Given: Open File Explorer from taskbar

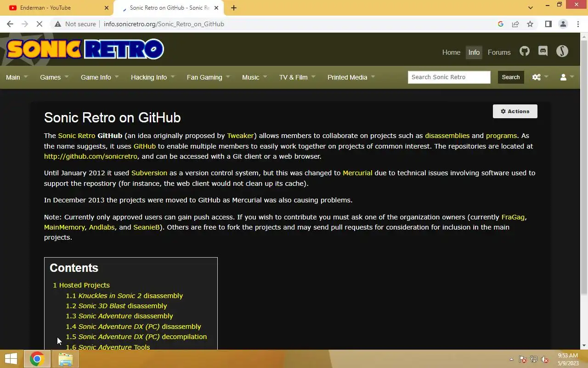Looking at the screenshot, I should pos(66,359).
